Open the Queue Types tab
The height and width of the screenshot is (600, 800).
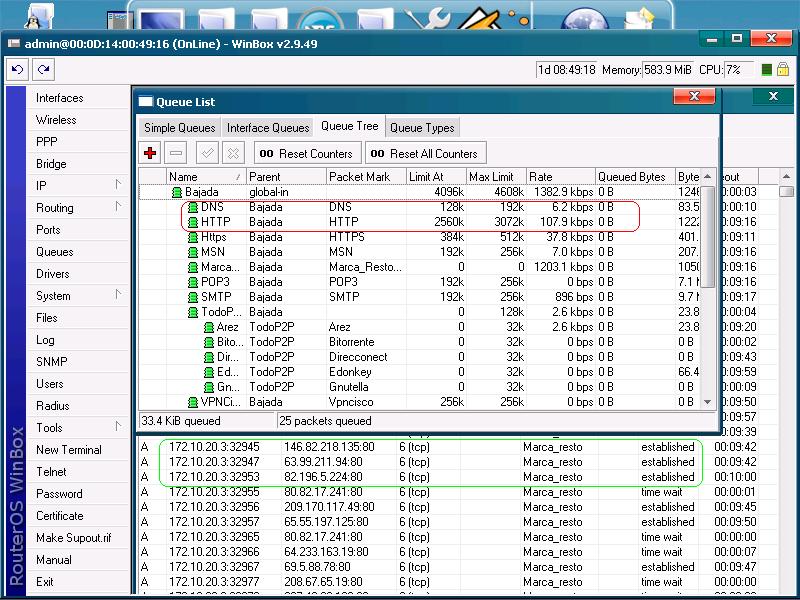tap(422, 128)
